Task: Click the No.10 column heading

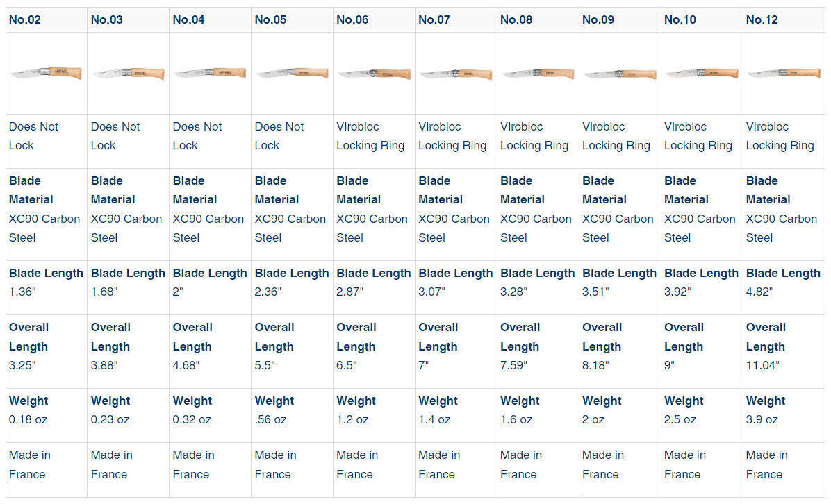Action: 680,19
